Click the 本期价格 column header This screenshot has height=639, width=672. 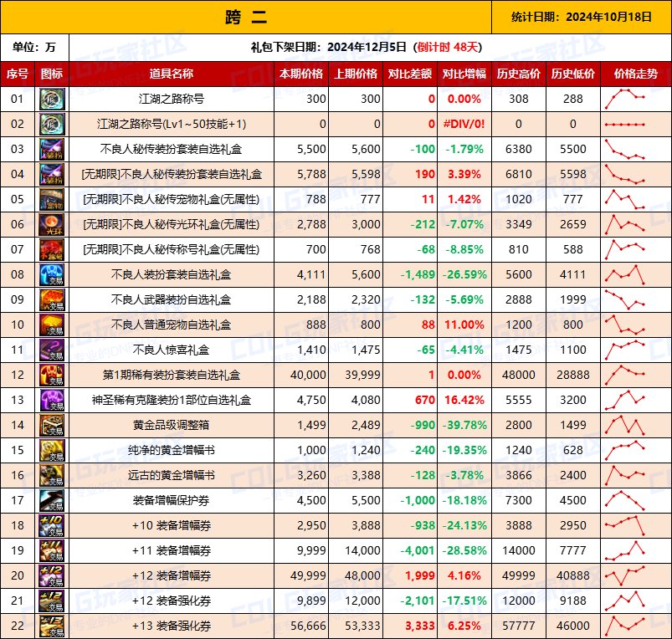(x=301, y=74)
